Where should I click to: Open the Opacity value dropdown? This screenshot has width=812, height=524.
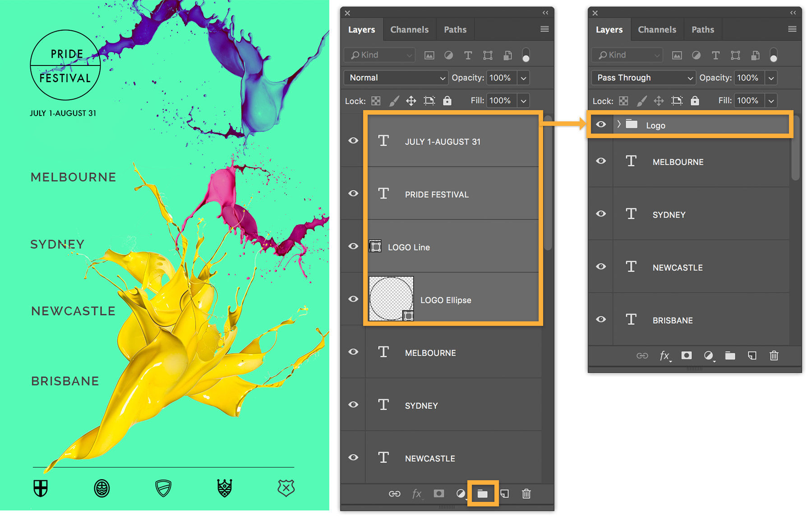[523, 78]
